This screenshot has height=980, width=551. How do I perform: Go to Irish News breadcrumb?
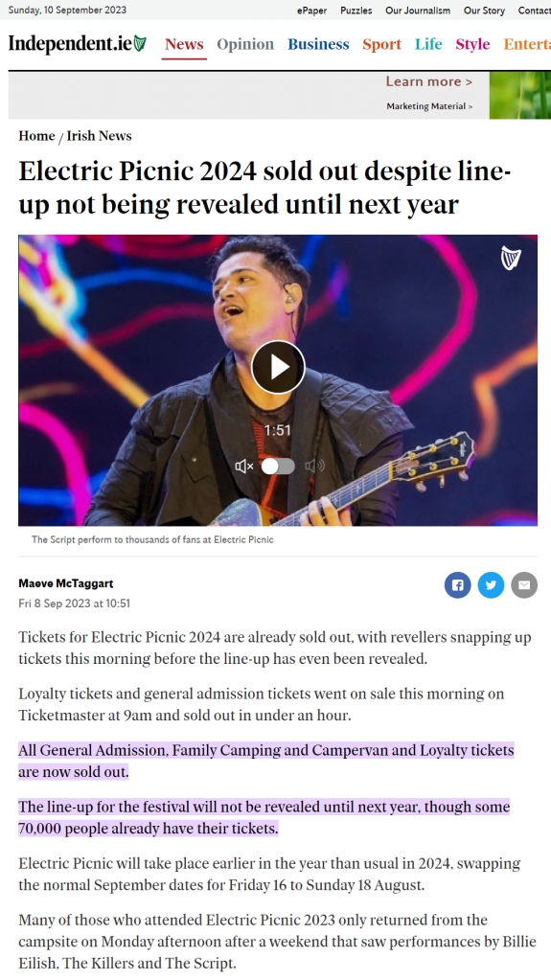(99, 136)
